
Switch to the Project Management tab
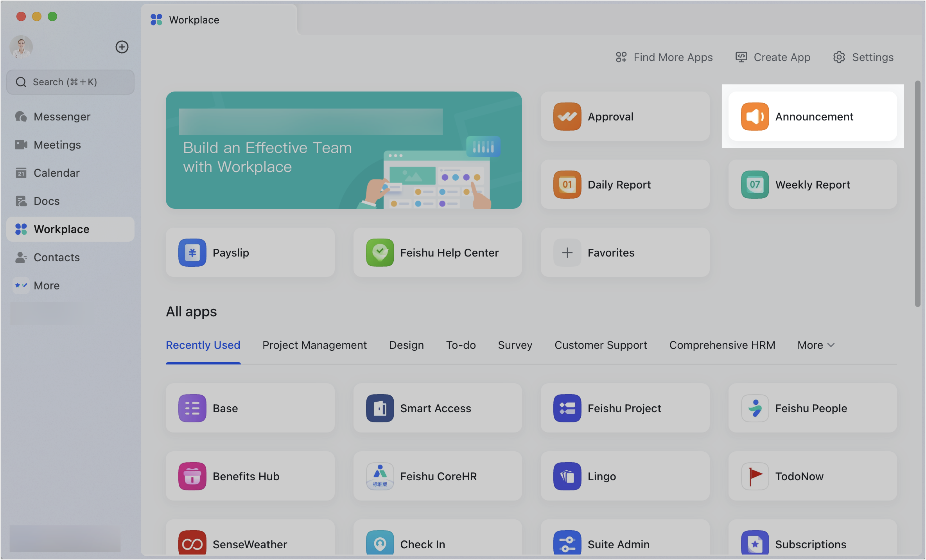314,345
